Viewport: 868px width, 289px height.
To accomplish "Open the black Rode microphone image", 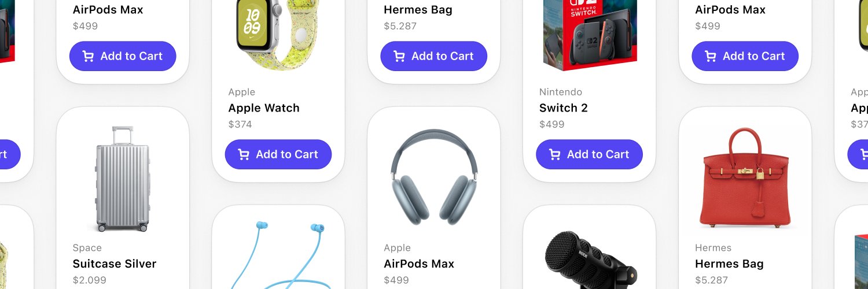I will 590,260.
